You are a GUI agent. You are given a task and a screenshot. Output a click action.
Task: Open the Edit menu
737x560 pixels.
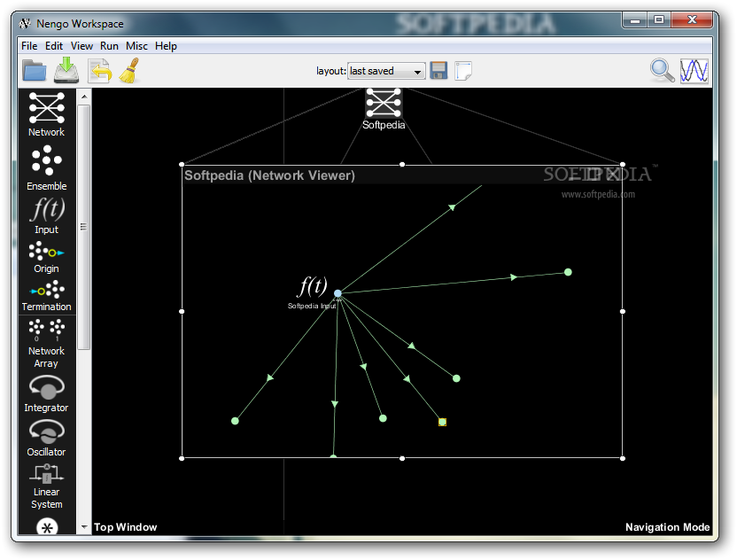(x=54, y=46)
